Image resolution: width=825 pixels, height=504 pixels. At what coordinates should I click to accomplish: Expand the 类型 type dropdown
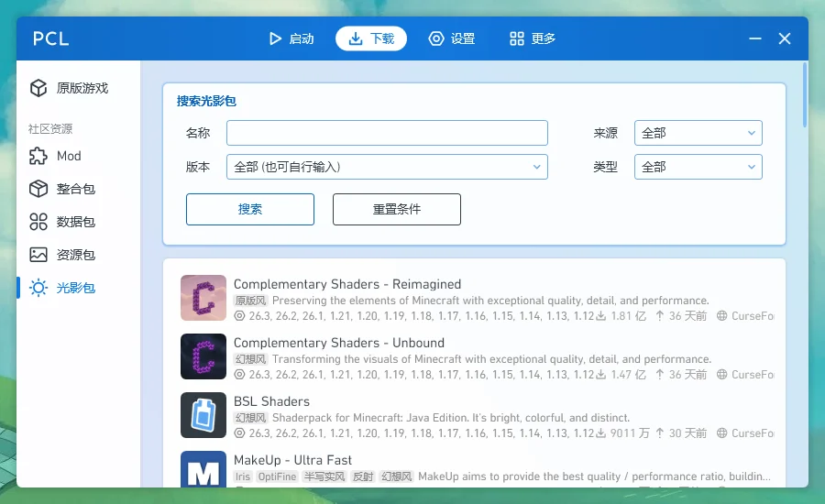[698, 167]
